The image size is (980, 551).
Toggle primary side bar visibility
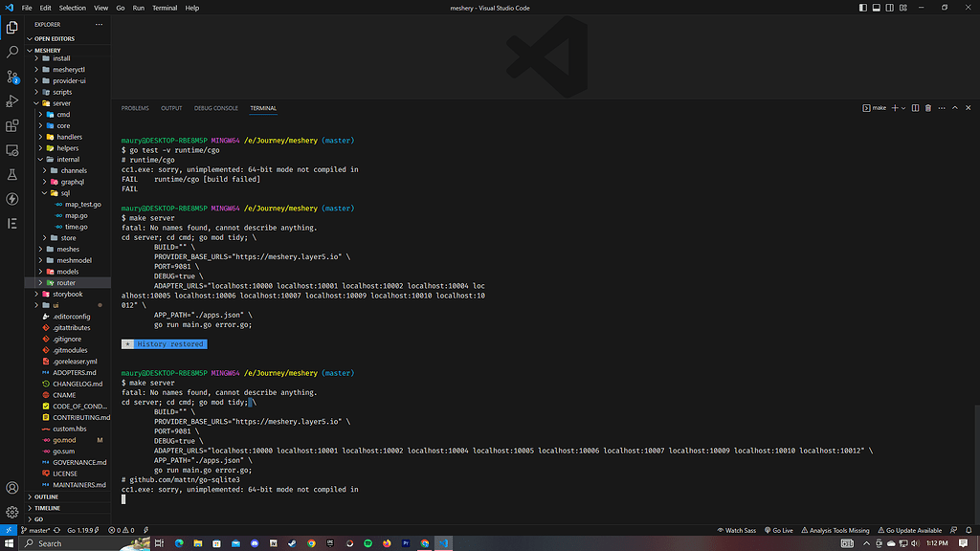[x=862, y=8]
